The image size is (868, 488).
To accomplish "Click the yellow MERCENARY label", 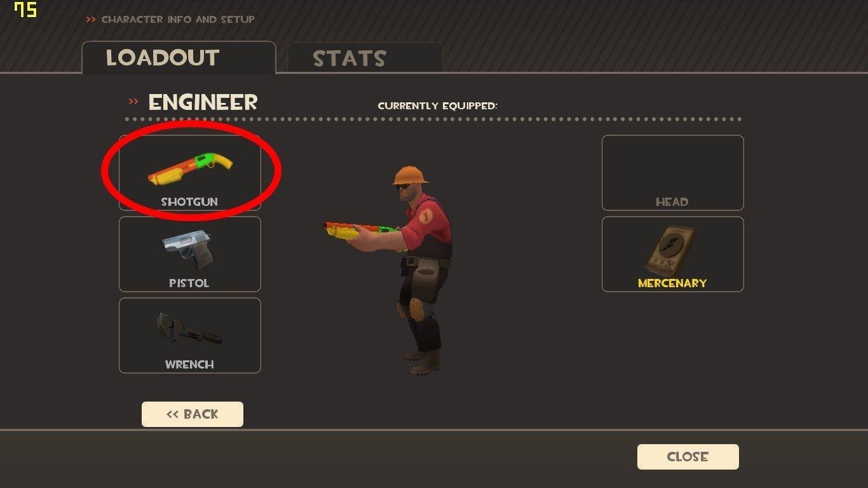I will [672, 283].
